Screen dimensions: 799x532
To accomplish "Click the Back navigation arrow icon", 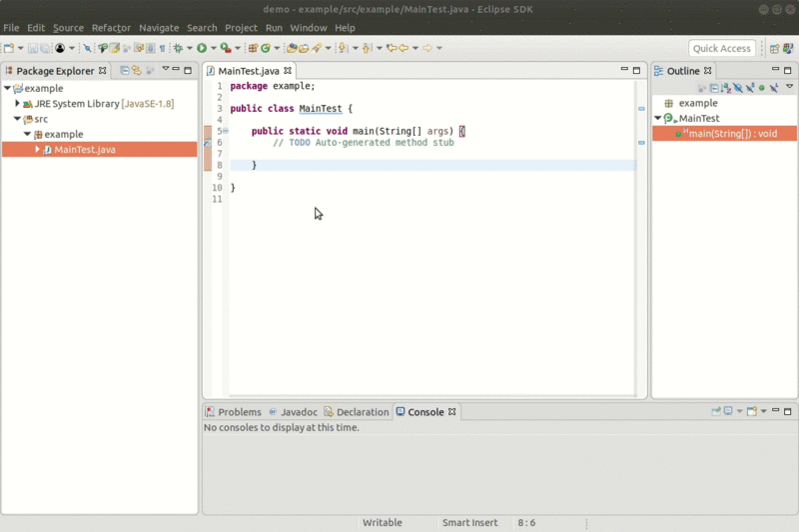I will tap(404, 48).
